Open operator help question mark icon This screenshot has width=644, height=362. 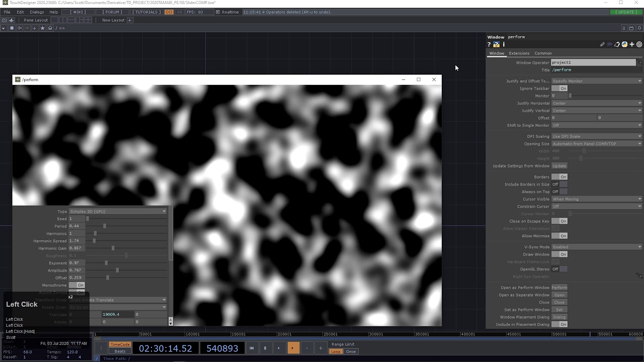pyautogui.click(x=489, y=44)
